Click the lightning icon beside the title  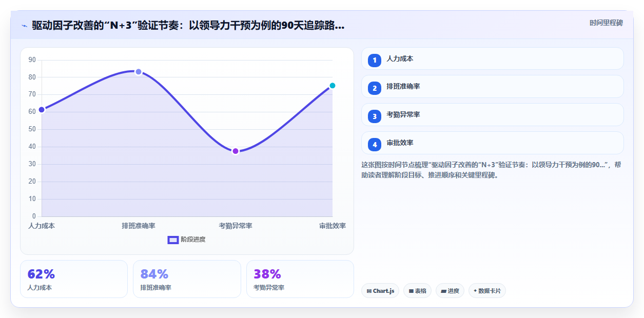pyautogui.click(x=24, y=26)
